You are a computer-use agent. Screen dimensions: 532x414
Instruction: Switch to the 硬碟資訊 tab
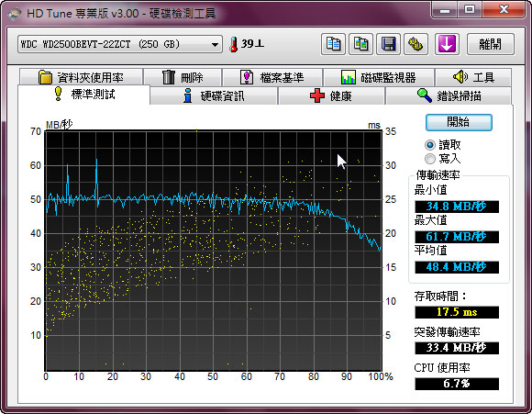coord(214,95)
